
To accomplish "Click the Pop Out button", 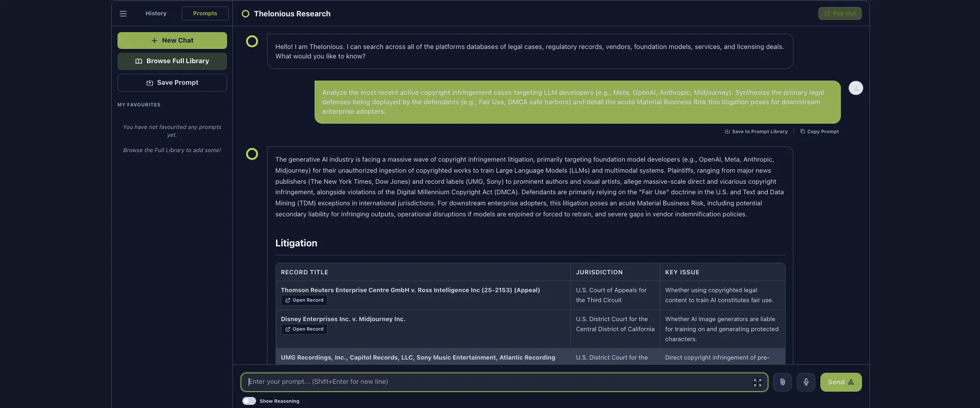I will (840, 13).
